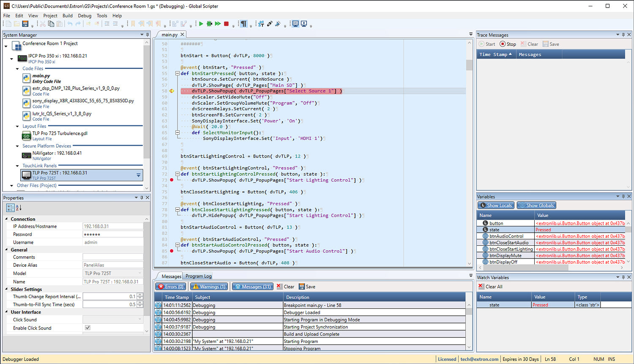The width and height of the screenshot is (634, 364).
Task: Click the Start icon in Trace Messages
Action: [x=481, y=44]
